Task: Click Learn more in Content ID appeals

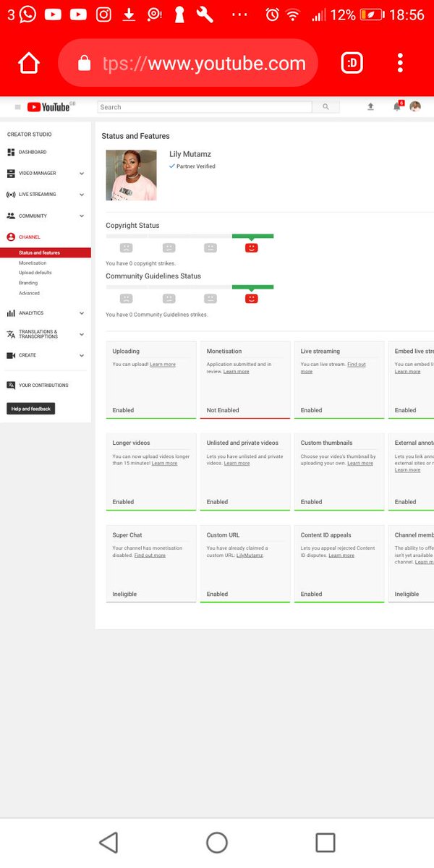Action: [x=341, y=556]
